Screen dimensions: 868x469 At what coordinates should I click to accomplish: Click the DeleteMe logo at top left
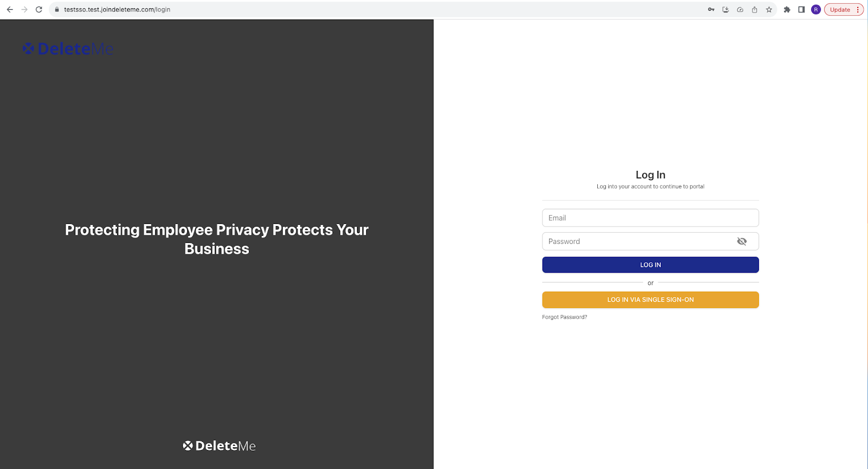pyautogui.click(x=68, y=49)
